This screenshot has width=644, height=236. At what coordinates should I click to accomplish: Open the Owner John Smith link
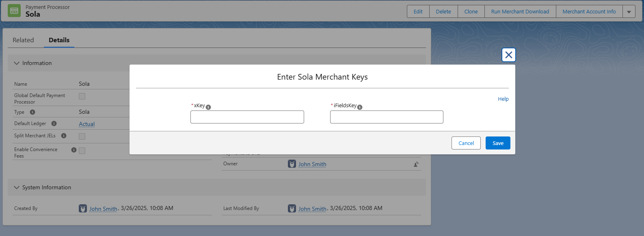[312, 164]
